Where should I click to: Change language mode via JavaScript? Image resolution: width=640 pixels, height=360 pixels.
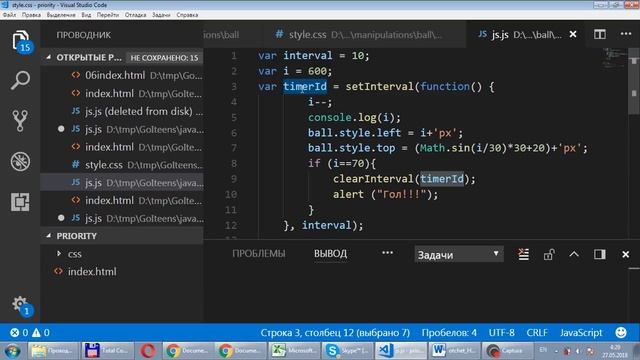coord(581,333)
